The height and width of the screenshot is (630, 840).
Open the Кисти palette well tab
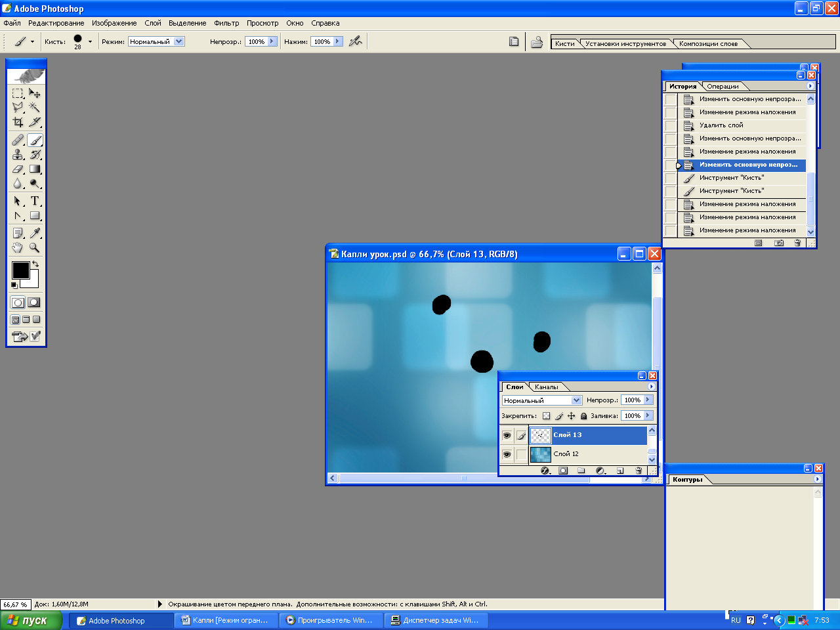click(564, 44)
